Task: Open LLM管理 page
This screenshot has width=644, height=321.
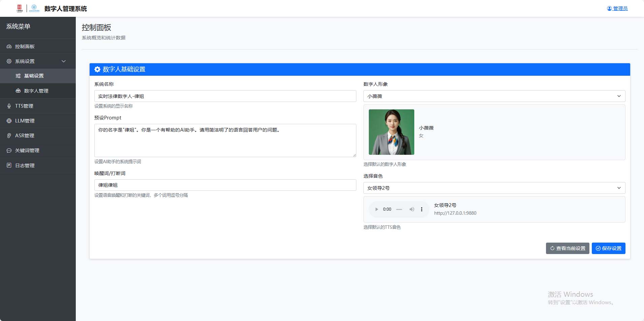Action: [x=25, y=121]
